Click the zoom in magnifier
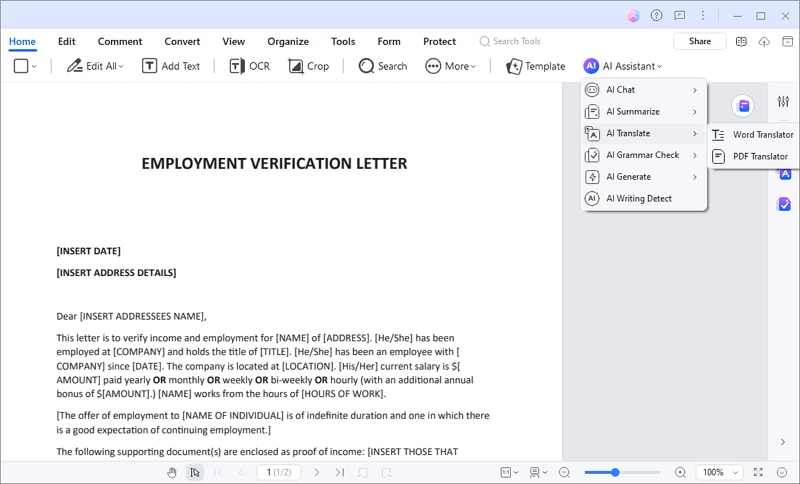 coord(680,473)
